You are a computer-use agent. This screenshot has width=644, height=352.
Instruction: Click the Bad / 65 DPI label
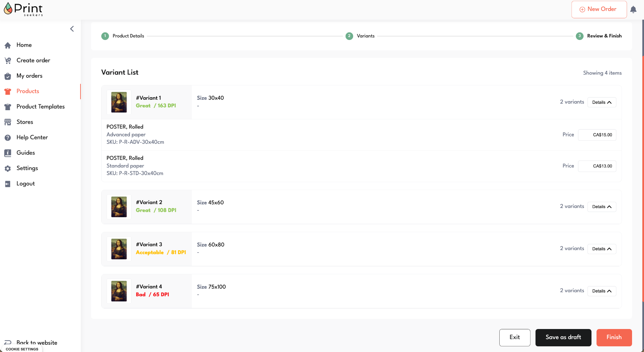(x=152, y=295)
